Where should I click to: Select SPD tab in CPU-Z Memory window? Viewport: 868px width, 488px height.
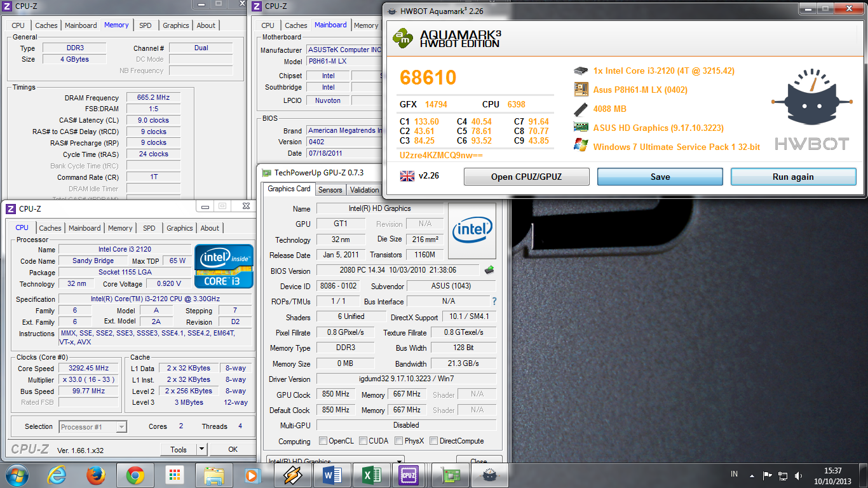coord(146,25)
